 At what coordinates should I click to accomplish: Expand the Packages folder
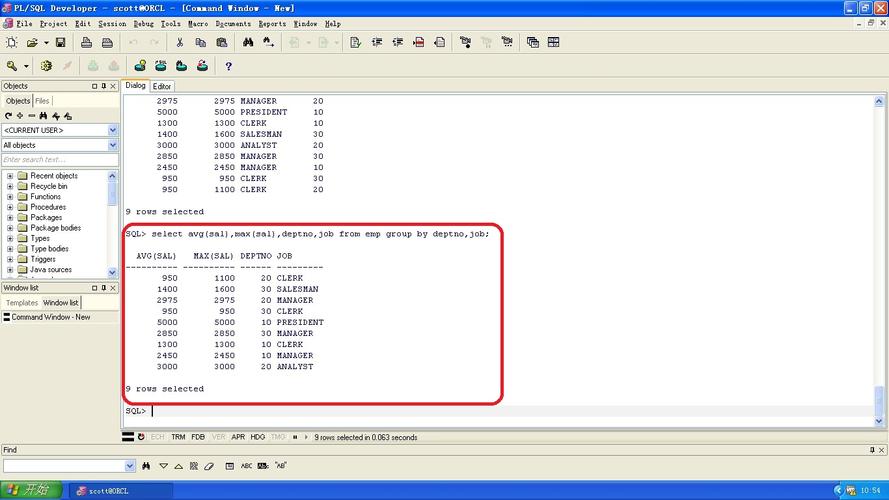coord(10,218)
